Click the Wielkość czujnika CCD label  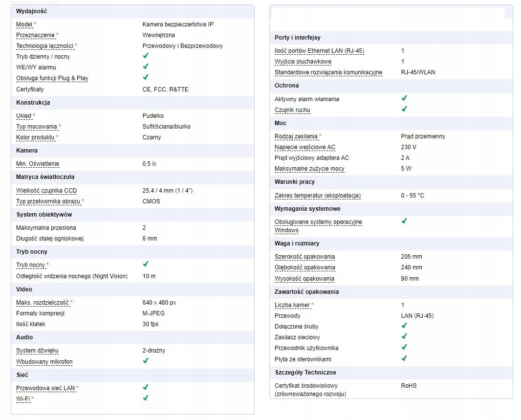[46, 191]
